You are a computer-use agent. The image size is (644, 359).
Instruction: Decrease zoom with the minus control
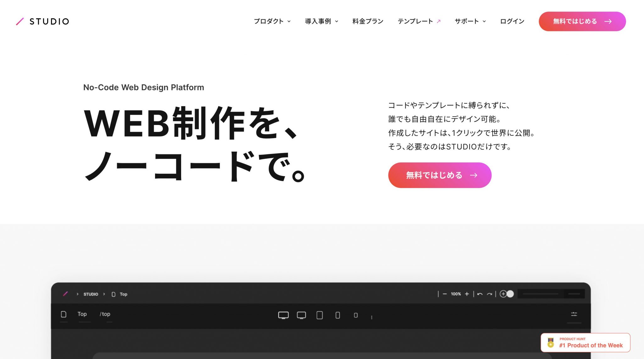coord(445,294)
